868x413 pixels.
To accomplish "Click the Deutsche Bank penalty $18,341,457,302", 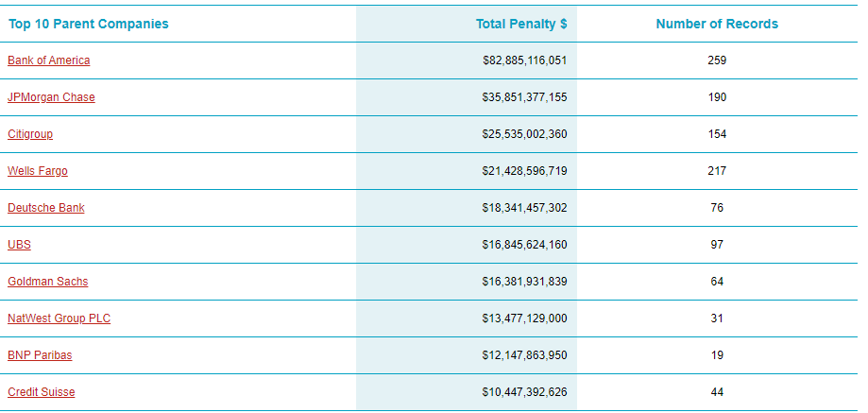I will [x=525, y=208].
